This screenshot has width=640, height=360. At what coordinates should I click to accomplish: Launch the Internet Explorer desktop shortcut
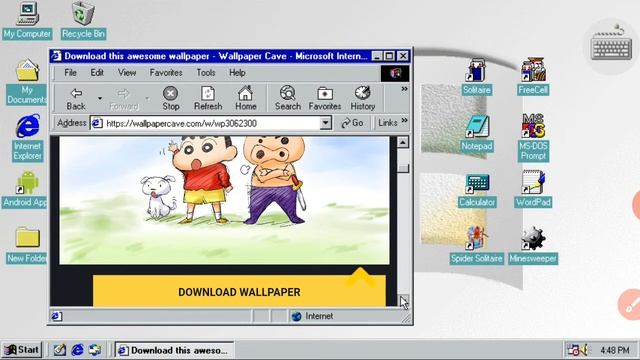click(27, 138)
